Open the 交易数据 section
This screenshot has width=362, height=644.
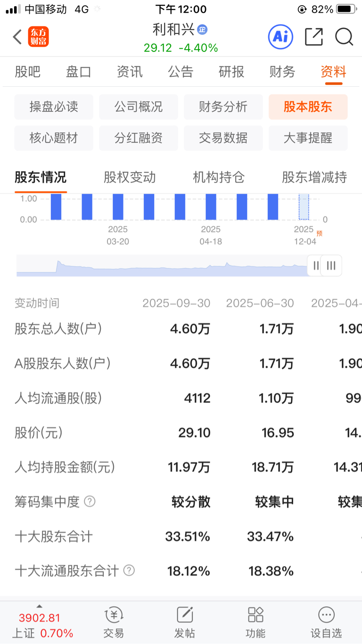(x=223, y=138)
